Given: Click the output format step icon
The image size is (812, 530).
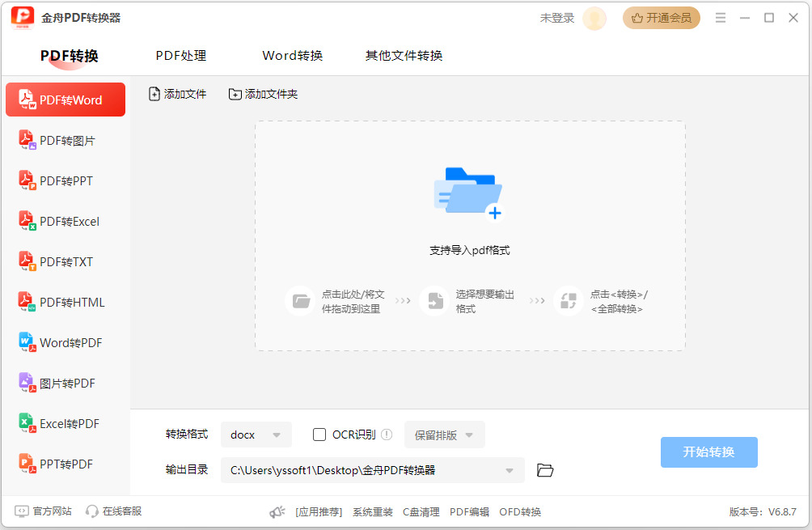Looking at the screenshot, I should tap(434, 300).
